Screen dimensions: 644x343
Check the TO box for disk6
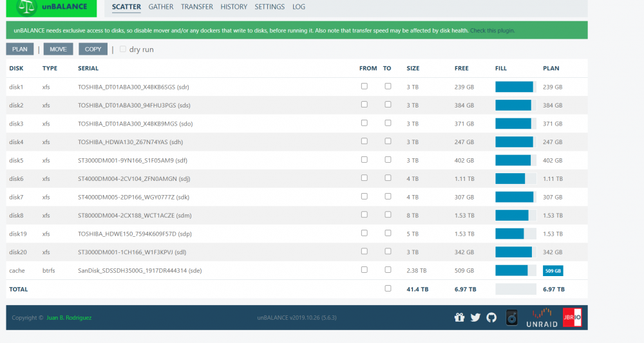[388, 178]
